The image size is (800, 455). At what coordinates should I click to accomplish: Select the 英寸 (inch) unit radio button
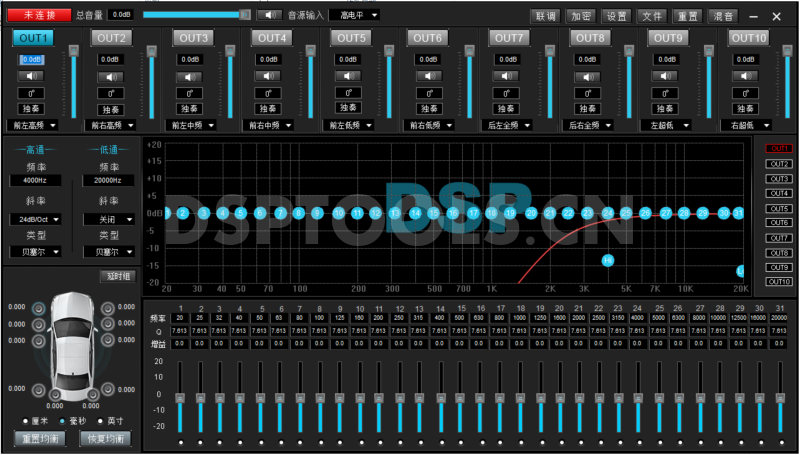click(x=98, y=421)
